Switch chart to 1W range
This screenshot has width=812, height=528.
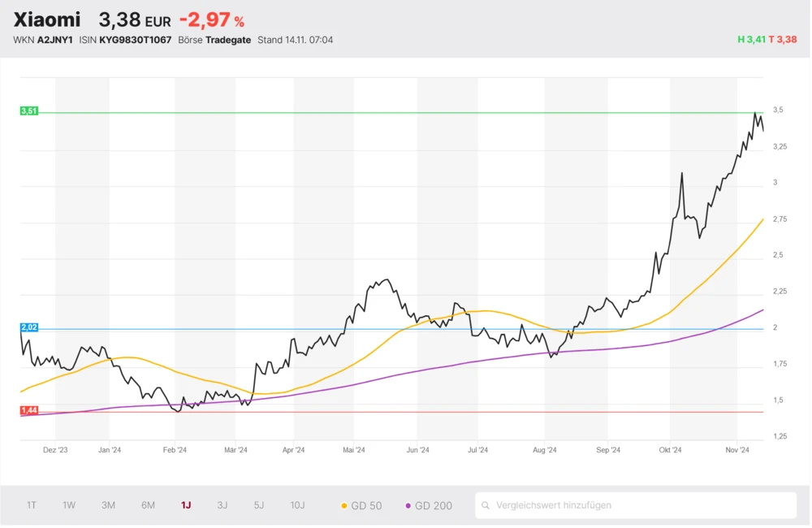(x=69, y=505)
